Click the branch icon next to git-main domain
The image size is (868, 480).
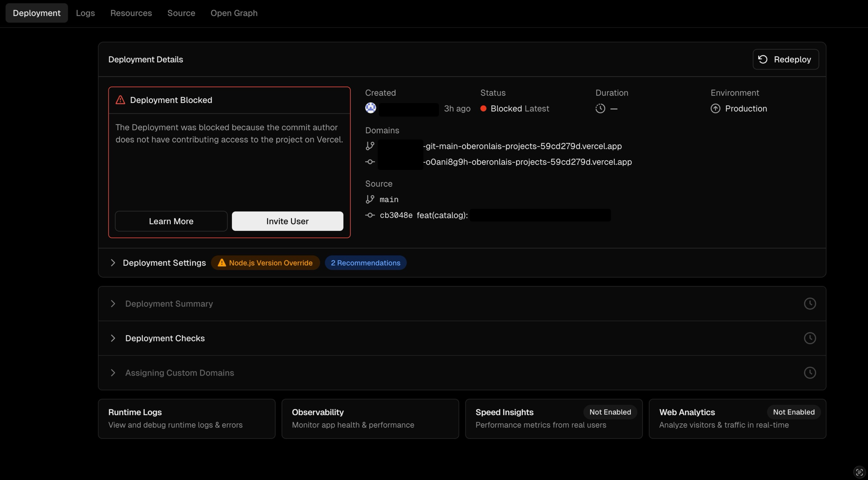click(x=370, y=146)
